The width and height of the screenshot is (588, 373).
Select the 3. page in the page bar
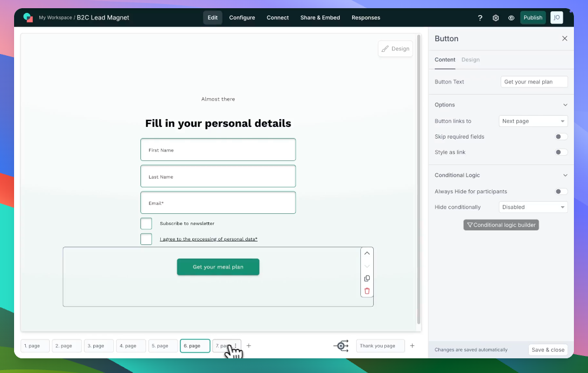98,345
